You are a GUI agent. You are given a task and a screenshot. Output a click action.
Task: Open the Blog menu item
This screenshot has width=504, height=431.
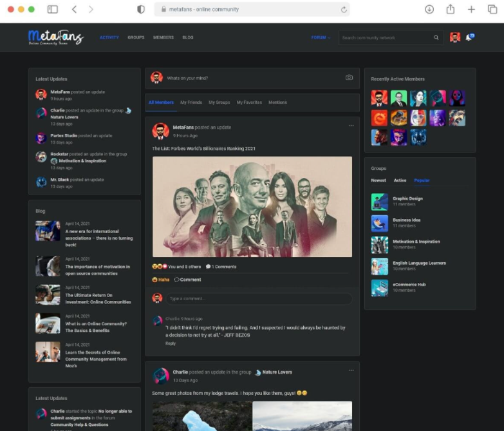click(188, 37)
